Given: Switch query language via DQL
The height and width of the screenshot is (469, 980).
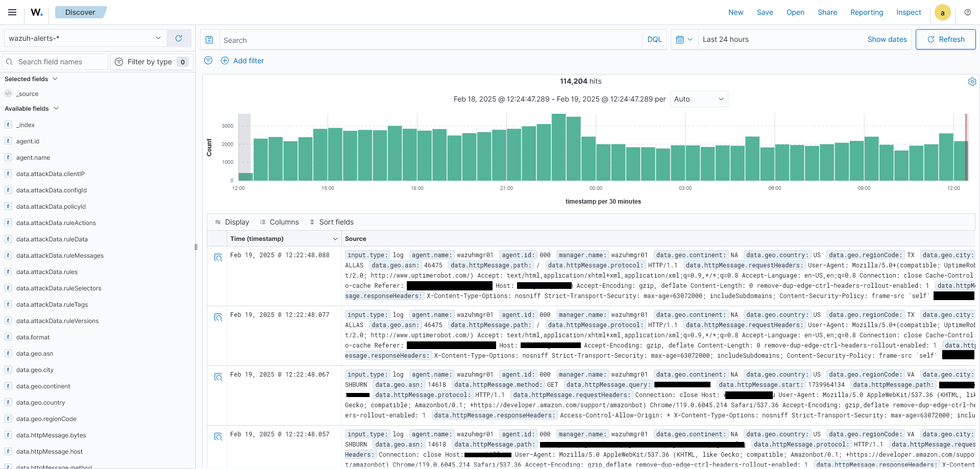Looking at the screenshot, I should (x=654, y=39).
